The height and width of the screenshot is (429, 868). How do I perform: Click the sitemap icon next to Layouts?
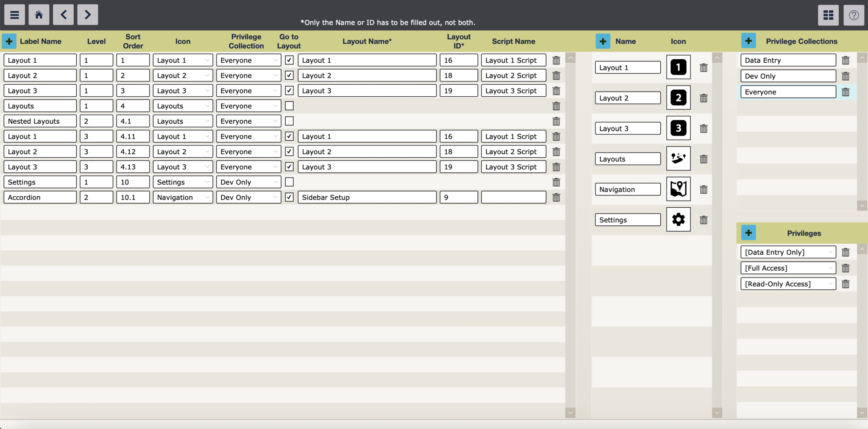click(x=678, y=159)
